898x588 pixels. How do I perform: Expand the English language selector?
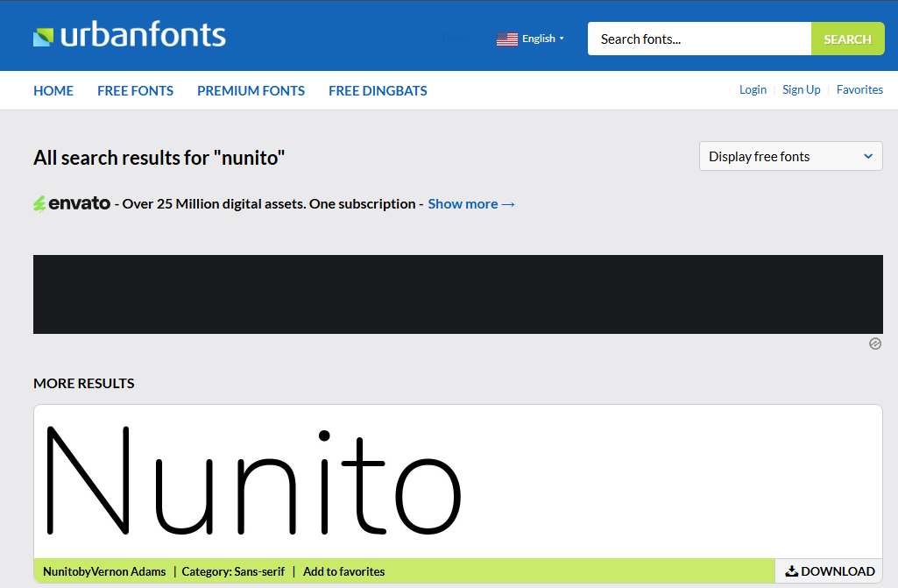[537, 39]
